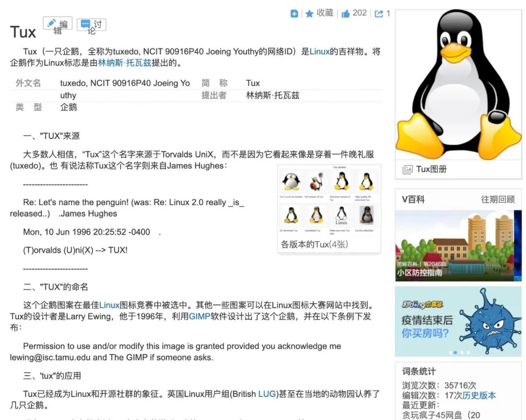Screen dimensions: 526x420
Task: Open the 讨论 (discussion) button
Action: click(x=92, y=24)
